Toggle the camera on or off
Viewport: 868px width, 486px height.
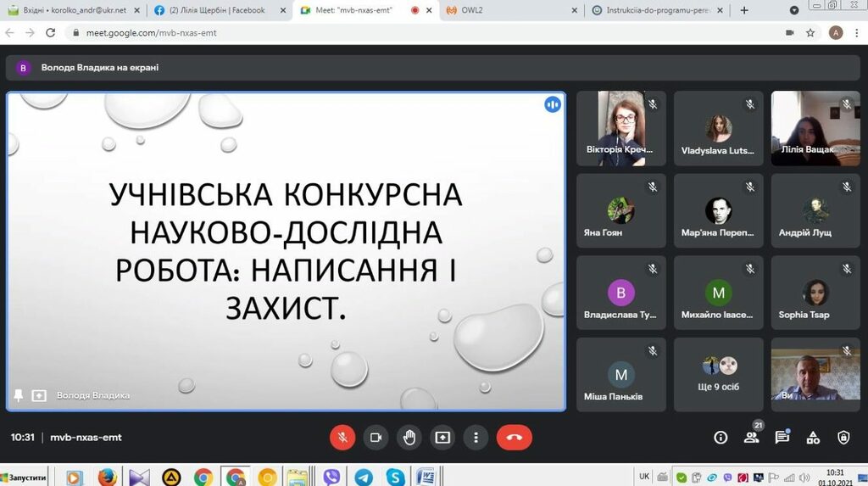376,437
